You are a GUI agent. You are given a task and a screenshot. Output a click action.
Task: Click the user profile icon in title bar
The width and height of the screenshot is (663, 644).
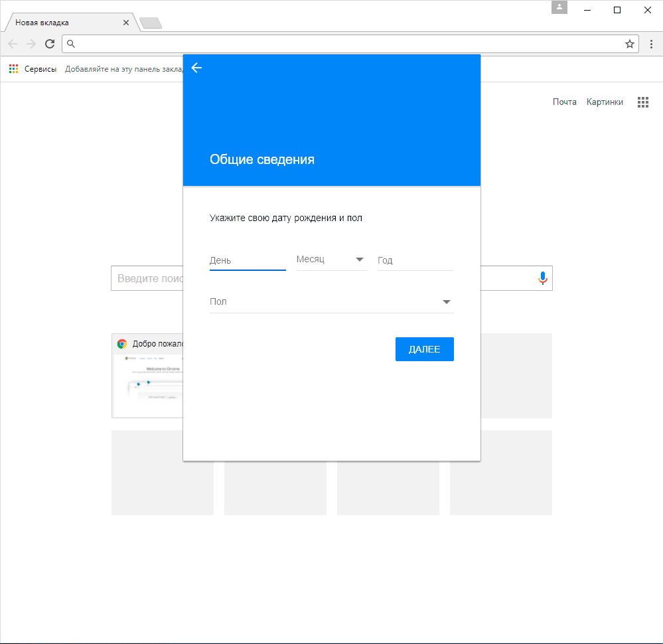pyautogui.click(x=559, y=7)
